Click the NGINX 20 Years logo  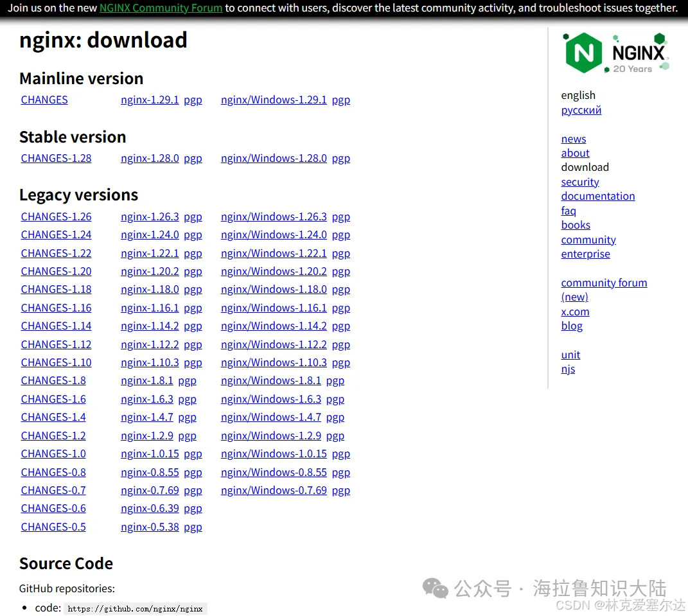pos(615,53)
